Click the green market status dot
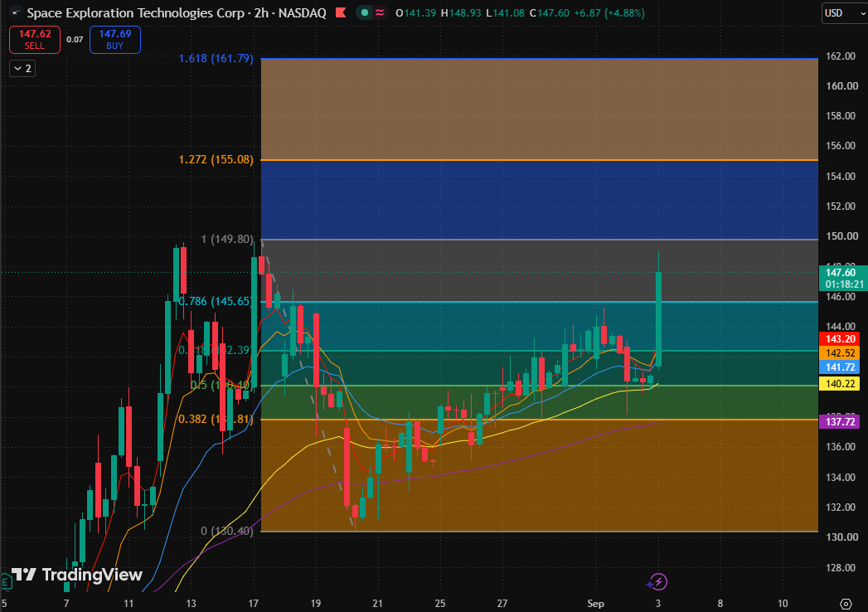The image size is (868, 612). pyautogui.click(x=364, y=12)
